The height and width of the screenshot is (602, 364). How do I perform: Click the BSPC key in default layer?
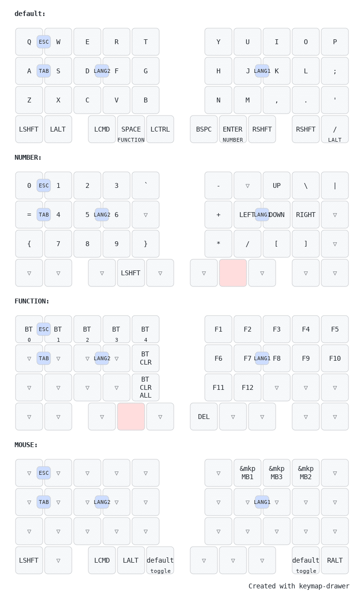point(204,129)
